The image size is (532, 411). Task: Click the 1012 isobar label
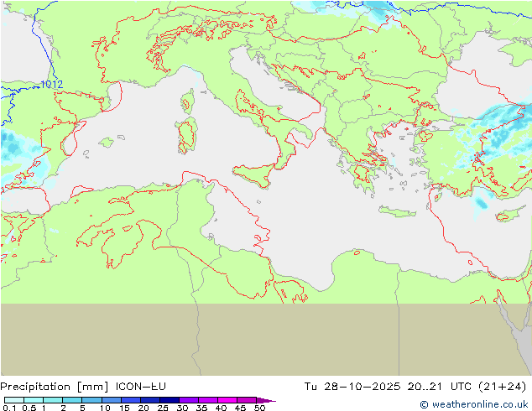tap(51, 84)
